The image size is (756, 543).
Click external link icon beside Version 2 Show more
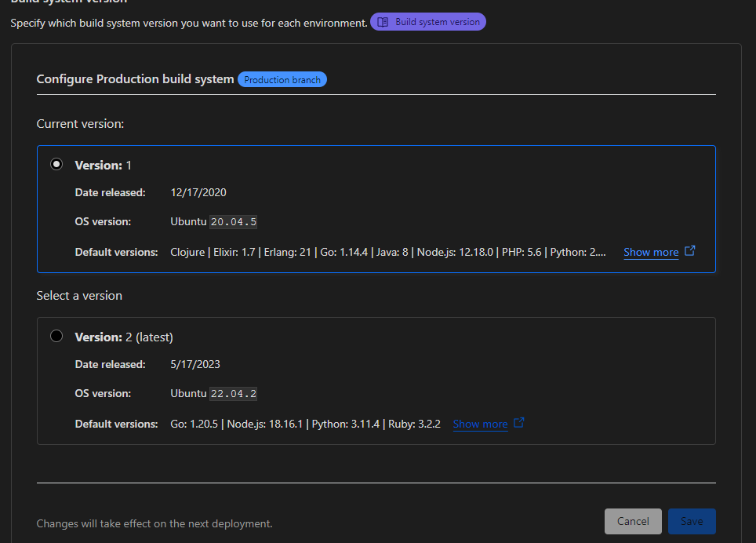click(519, 423)
